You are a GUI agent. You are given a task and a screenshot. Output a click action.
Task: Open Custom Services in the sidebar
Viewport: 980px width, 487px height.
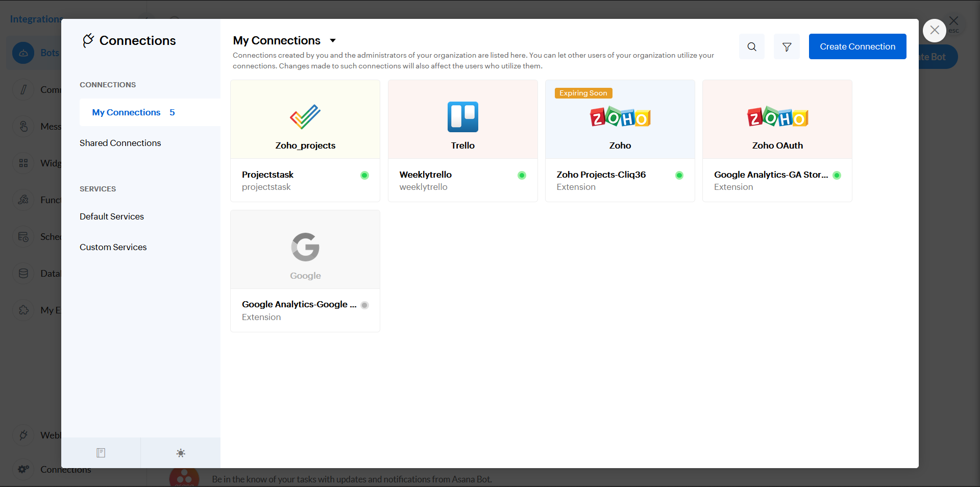(113, 247)
